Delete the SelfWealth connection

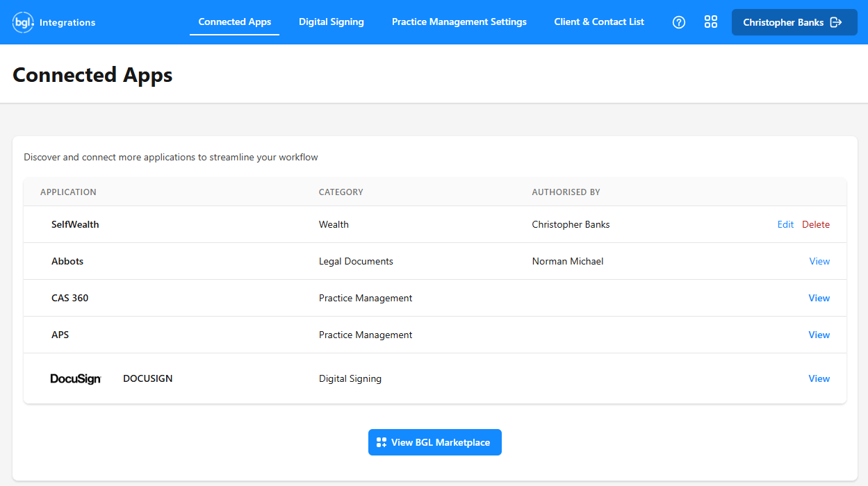click(x=816, y=224)
